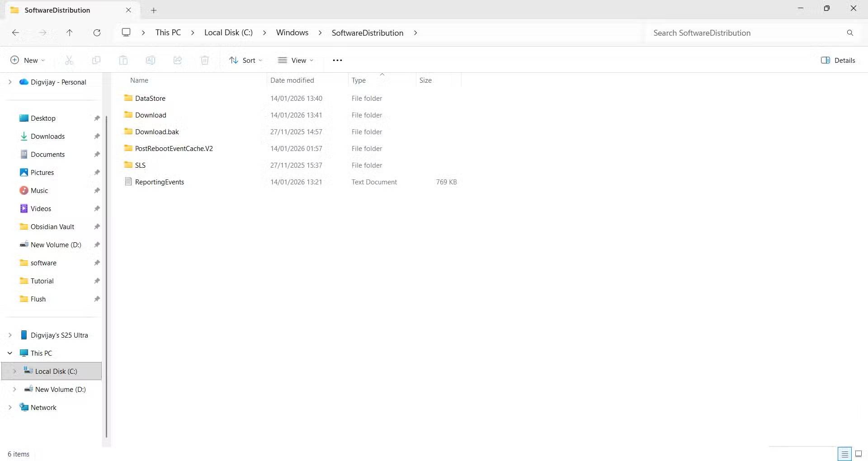Sort by the Date modified column header
Screen dimensions: 868x461
292,80
